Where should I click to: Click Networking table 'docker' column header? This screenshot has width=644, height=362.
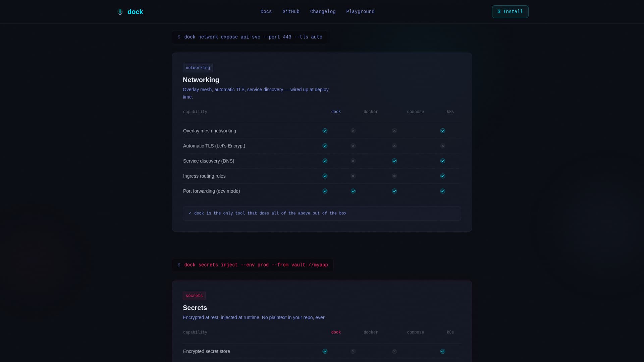371,112
